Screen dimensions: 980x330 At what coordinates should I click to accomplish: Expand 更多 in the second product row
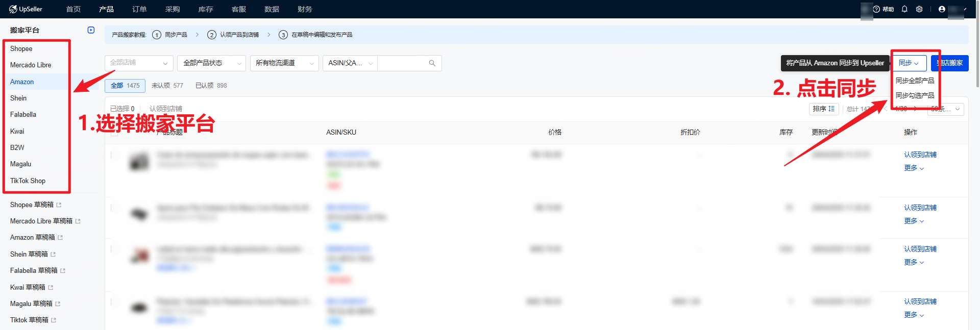coord(914,221)
